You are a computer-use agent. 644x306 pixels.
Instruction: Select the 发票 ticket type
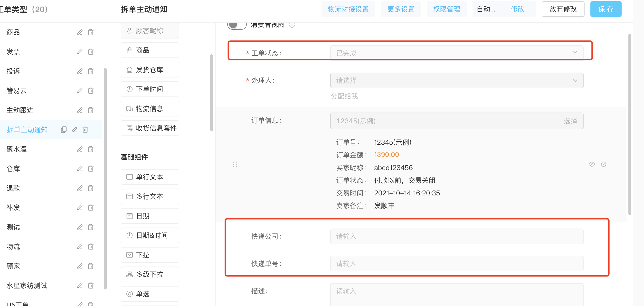13,52
